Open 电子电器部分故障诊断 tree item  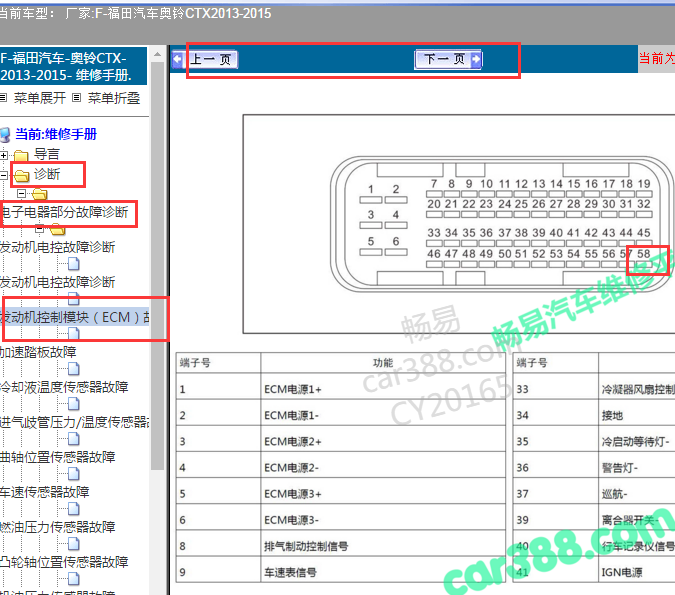(65, 212)
